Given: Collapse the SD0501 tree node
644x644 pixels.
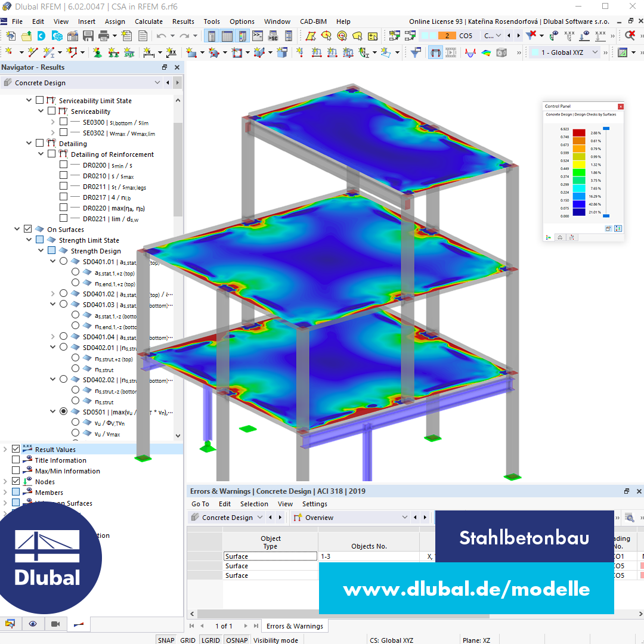Looking at the screenshot, I should [52, 411].
